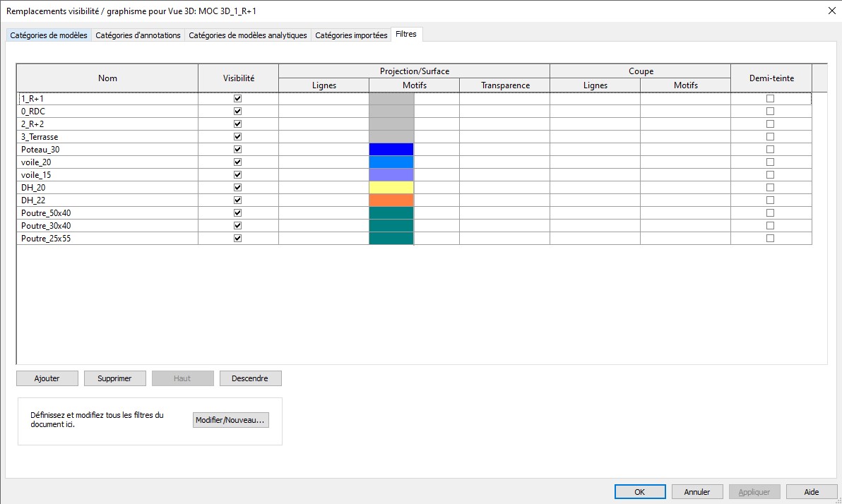Confirm with the OK button
The width and height of the screenshot is (842, 504).
click(x=640, y=492)
